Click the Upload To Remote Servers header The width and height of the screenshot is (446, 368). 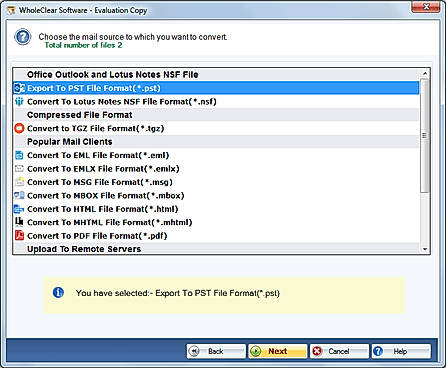click(216, 249)
